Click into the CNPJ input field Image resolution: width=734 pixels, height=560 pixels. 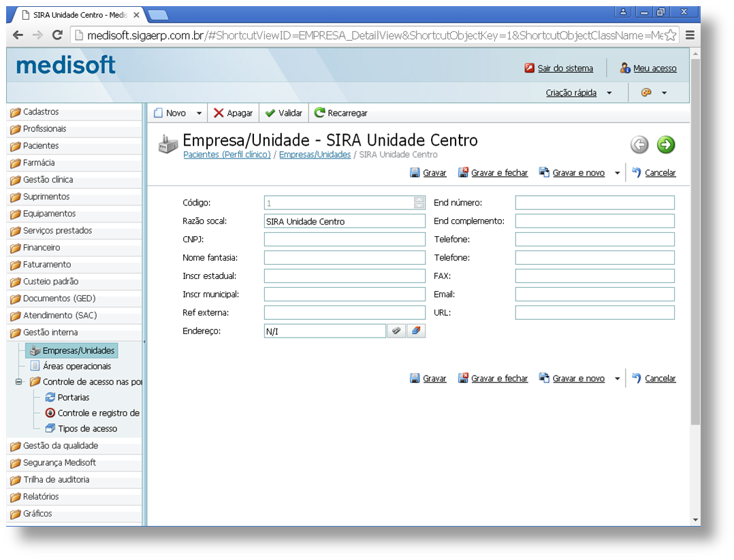point(345,240)
